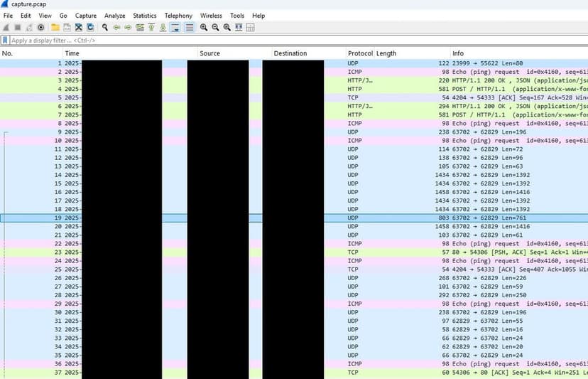The image size is (588, 379).
Task: Select UDP packet '63702 → 62829 Len=250'
Action: coord(294,295)
